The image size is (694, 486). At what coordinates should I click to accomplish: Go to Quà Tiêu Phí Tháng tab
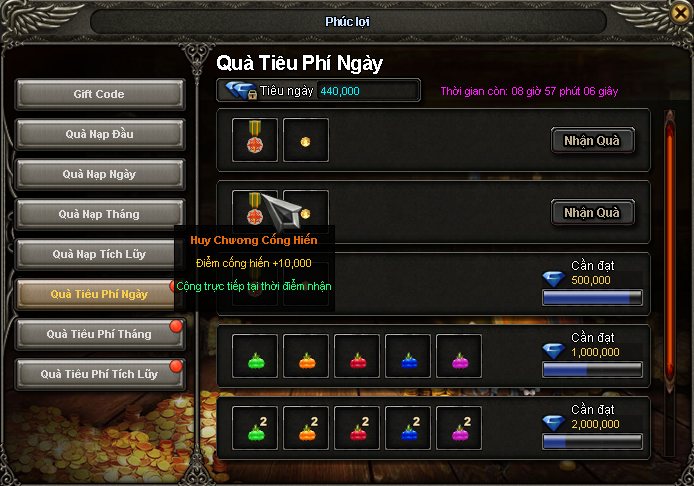coord(100,334)
